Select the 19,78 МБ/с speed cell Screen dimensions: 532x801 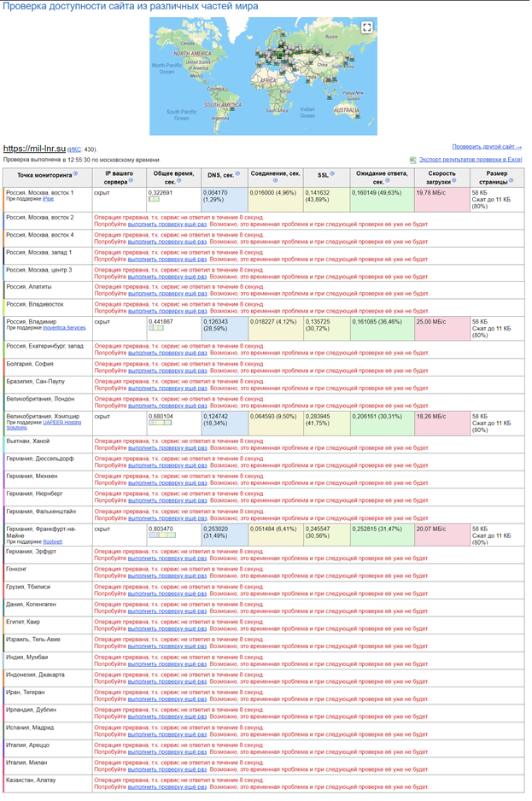[x=442, y=200]
